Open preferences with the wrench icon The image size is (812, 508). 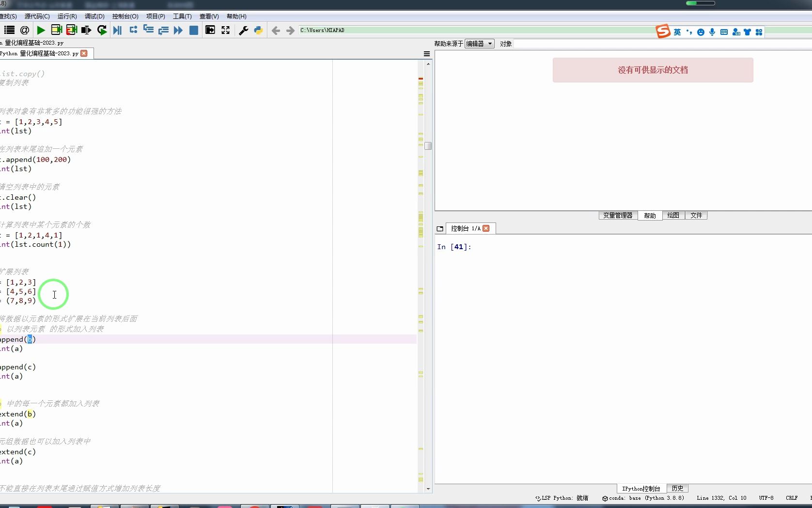tap(244, 30)
